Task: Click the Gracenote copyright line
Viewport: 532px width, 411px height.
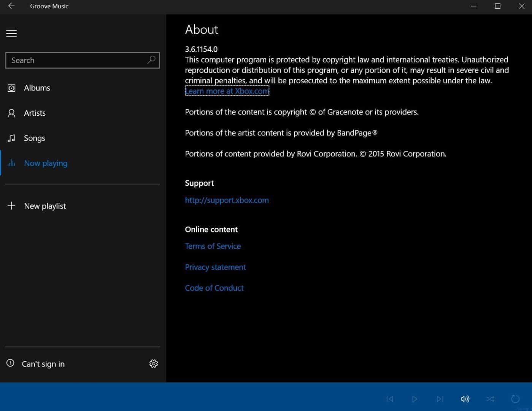Action: click(x=302, y=112)
